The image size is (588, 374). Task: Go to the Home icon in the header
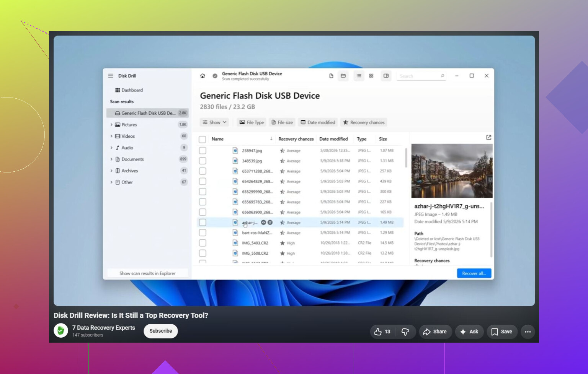(203, 76)
